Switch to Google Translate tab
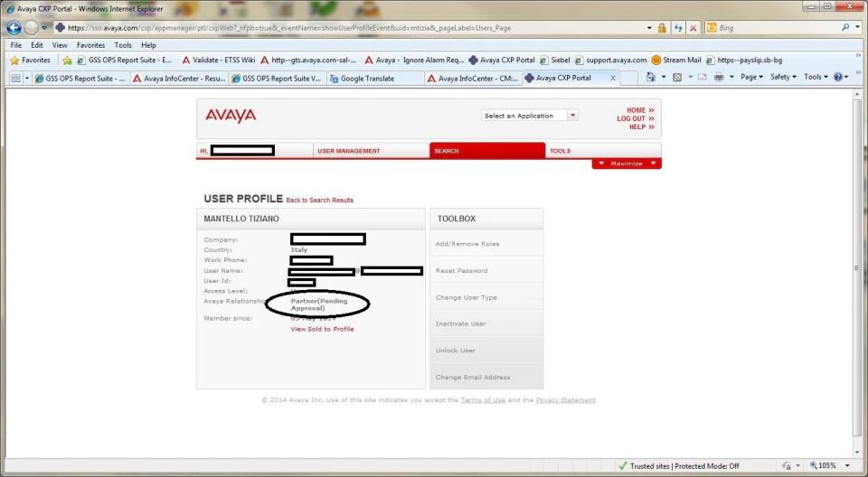This screenshot has width=868, height=477. coord(376,79)
